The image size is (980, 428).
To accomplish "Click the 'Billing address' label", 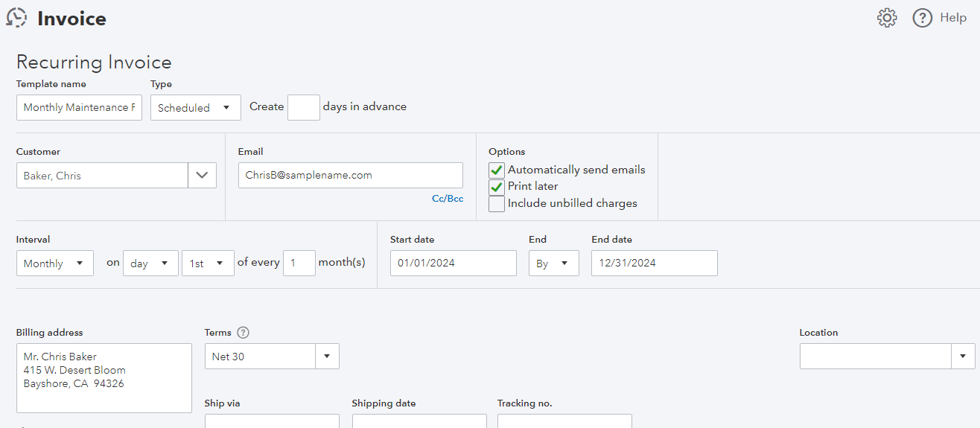I will click(x=50, y=333).
